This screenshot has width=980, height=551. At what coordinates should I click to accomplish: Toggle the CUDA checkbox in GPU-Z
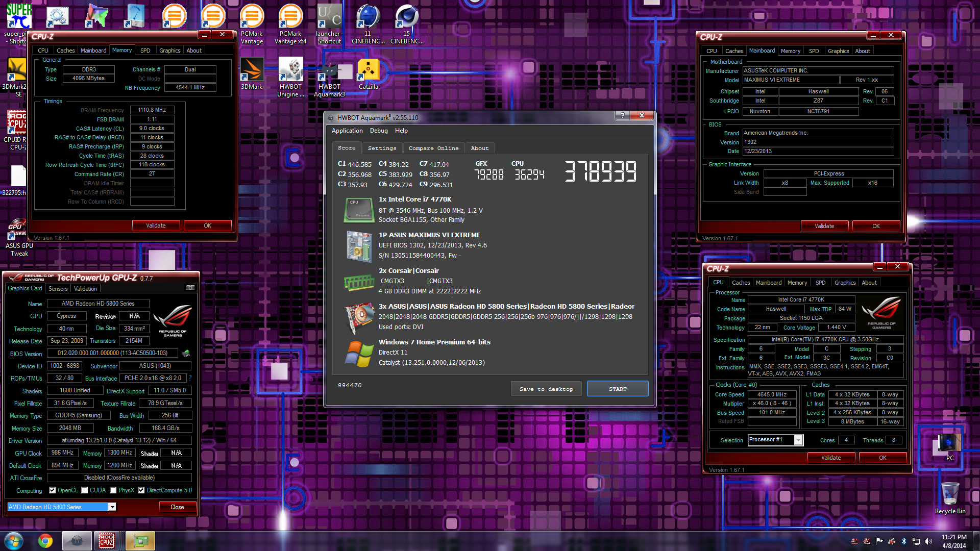(x=84, y=490)
